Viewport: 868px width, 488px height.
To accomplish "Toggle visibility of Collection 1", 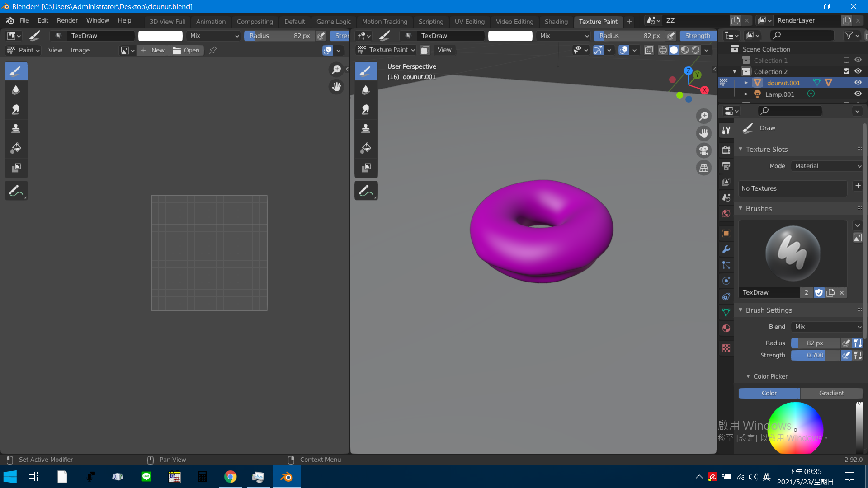I will point(858,60).
